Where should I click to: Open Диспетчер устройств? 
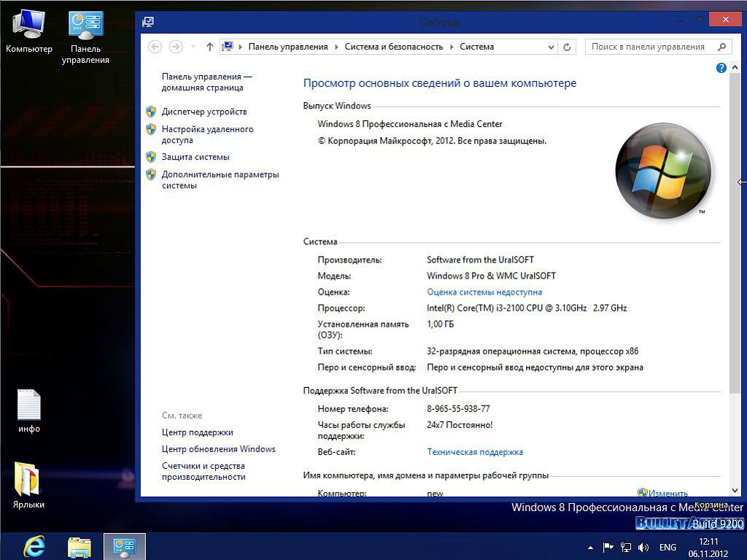[x=204, y=112]
